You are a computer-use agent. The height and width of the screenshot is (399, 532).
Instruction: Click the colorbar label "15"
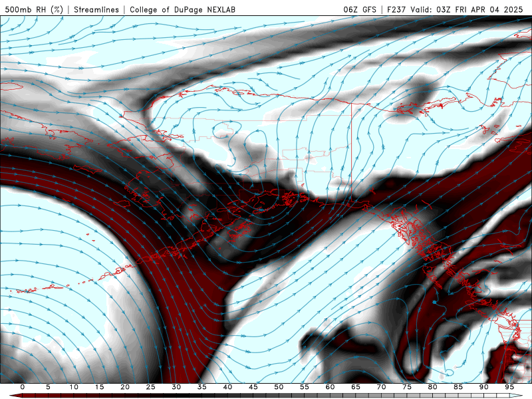click(x=99, y=387)
